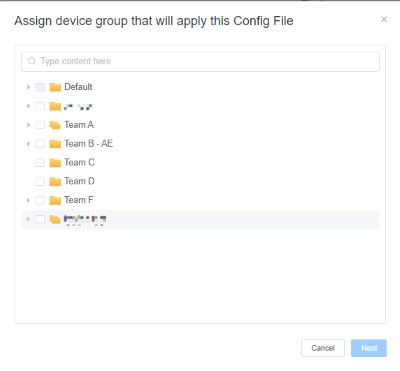Click the Next button
This screenshot has width=400, height=371.
[x=369, y=348]
